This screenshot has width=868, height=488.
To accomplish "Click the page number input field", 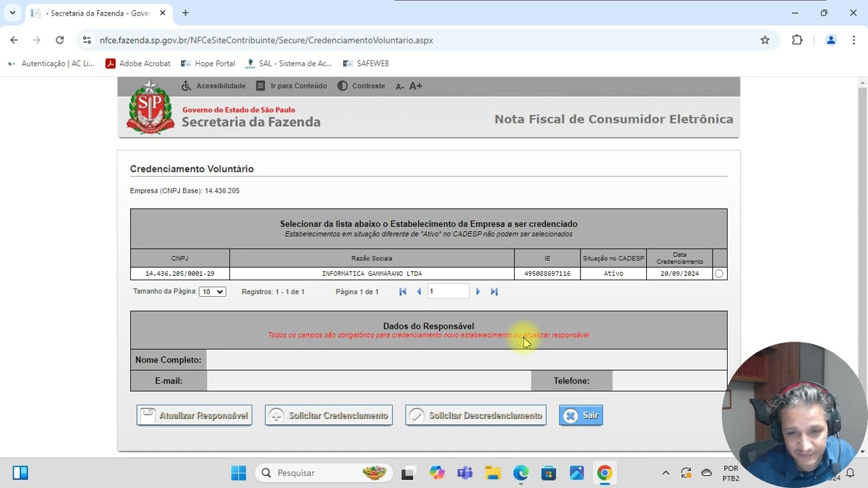I will 448,291.
